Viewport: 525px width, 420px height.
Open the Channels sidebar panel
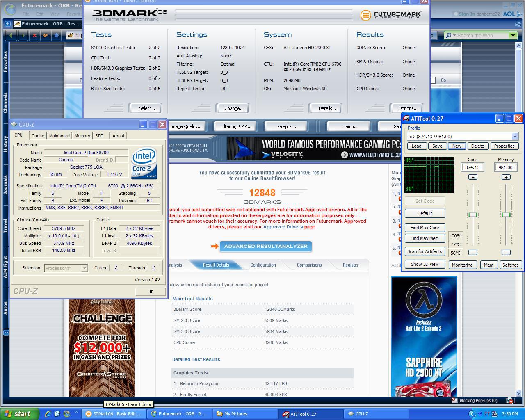[x=5, y=103]
